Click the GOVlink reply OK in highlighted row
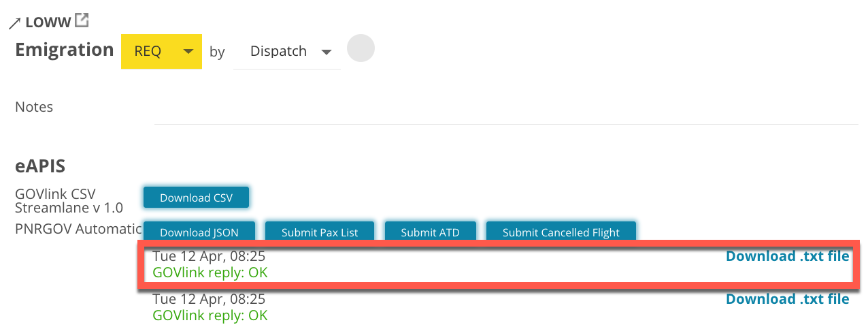The height and width of the screenshot is (327, 868). [210, 272]
